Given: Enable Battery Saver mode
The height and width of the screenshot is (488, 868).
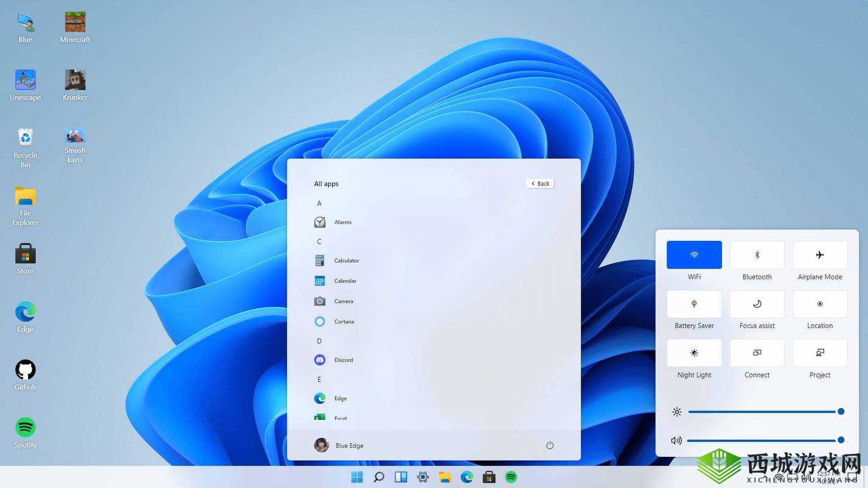Looking at the screenshot, I should point(694,304).
